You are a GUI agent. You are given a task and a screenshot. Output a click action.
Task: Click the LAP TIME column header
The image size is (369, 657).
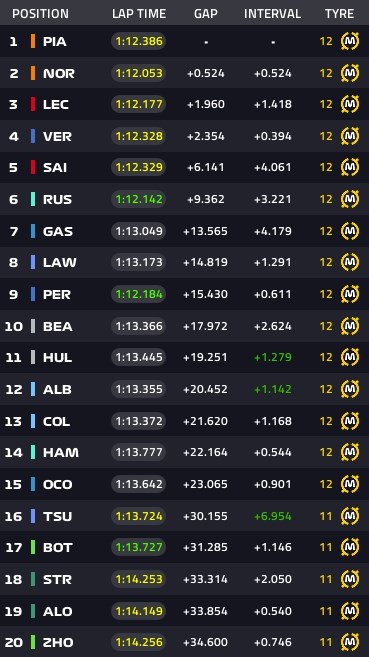click(139, 14)
